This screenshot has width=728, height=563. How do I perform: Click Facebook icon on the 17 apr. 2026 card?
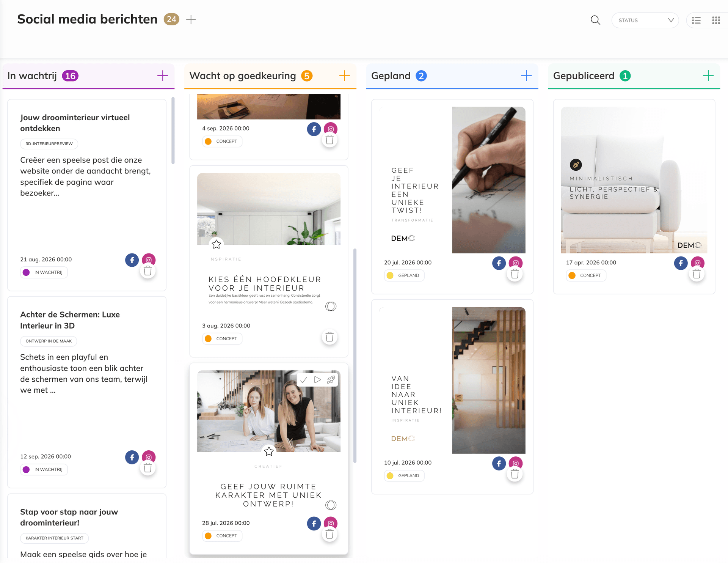[681, 263]
